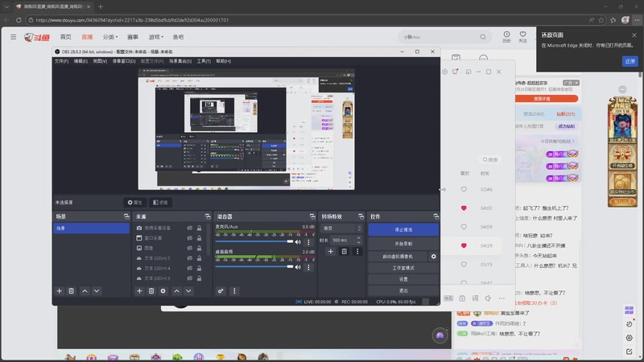Delete transition with trash icon in 转场特效
The height and width of the screenshot is (362, 644).
(x=345, y=251)
